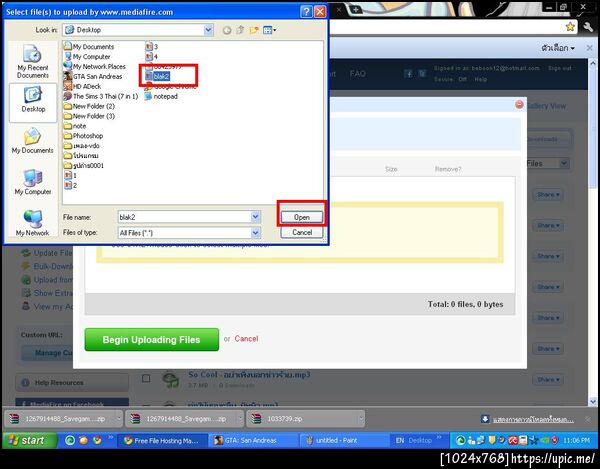Open ตัวเลือก options dropdown
Viewport: 600px width, 469px height.
tap(558, 48)
